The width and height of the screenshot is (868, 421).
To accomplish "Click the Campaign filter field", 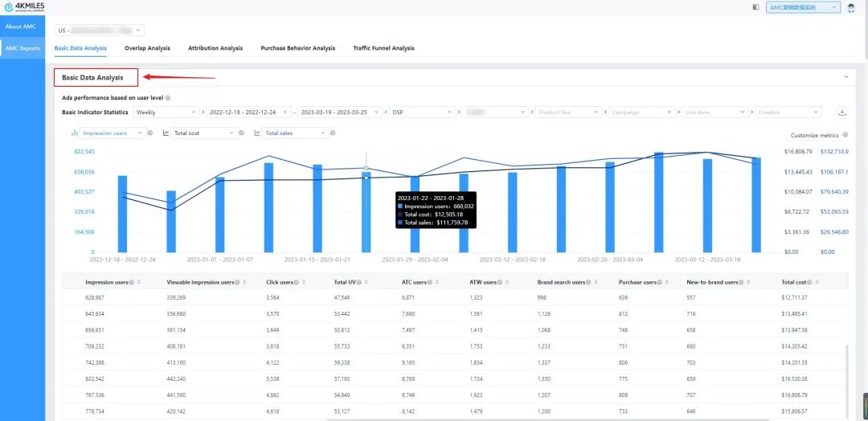I will (641, 112).
